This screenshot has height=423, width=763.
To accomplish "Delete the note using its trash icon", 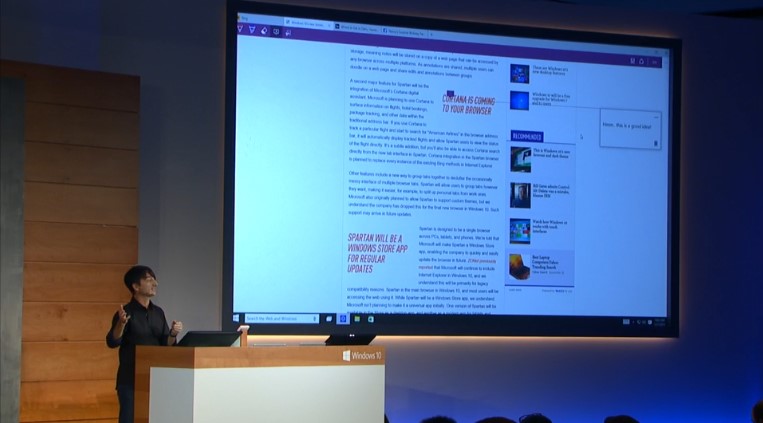I will (x=655, y=143).
